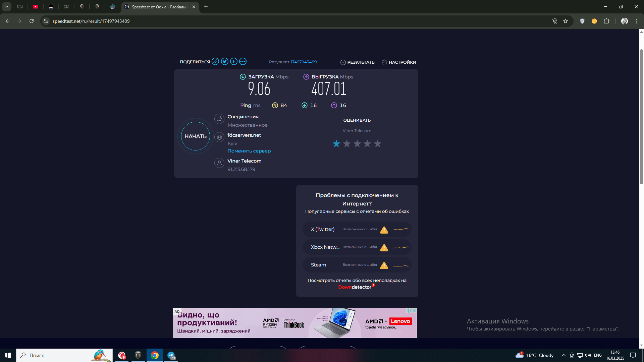Open the РЕЗУЛЬТАТЫ history page
The image size is (644, 362).
(x=358, y=62)
